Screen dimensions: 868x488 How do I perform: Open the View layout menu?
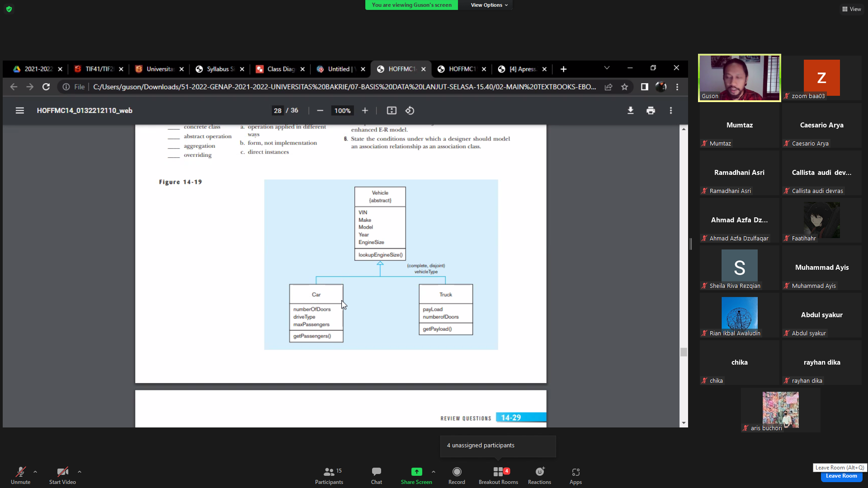click(x=851, y=9)
